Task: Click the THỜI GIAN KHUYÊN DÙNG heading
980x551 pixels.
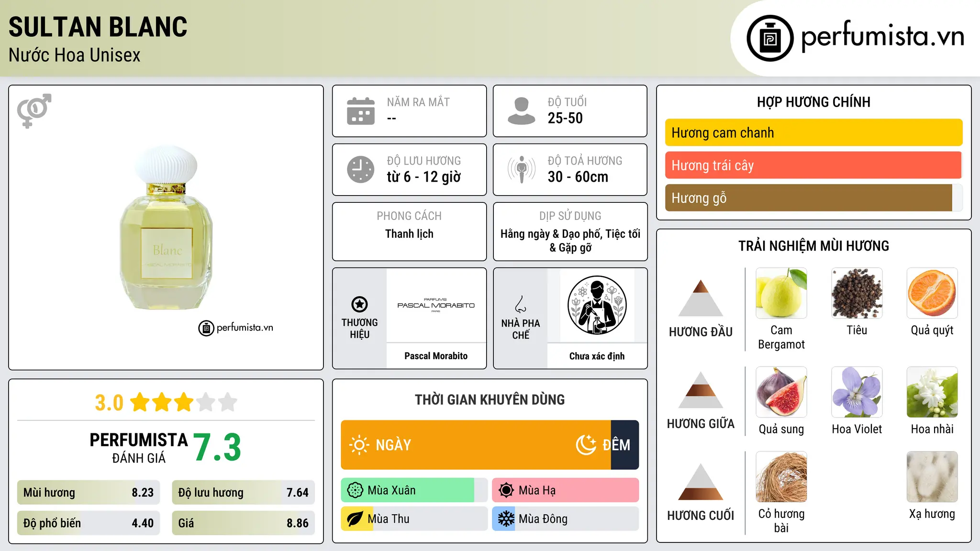Action: [x=490, y=399]
